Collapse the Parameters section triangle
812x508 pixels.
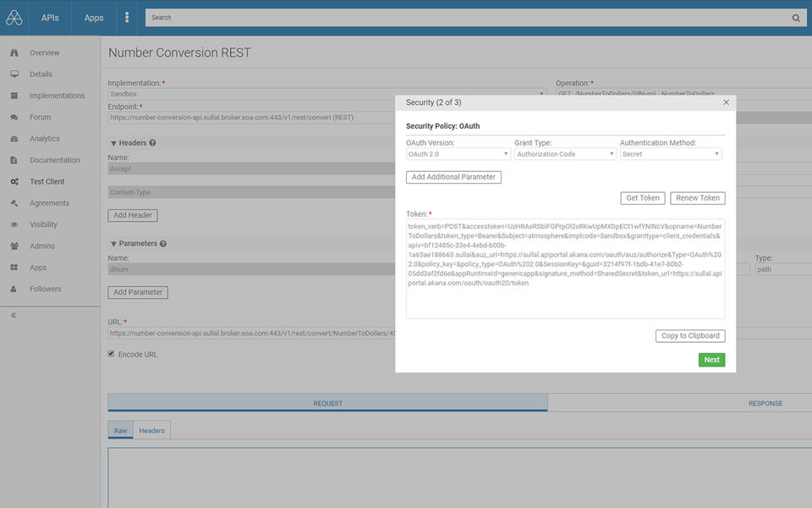pyautogui.click(x=113, y=244)
